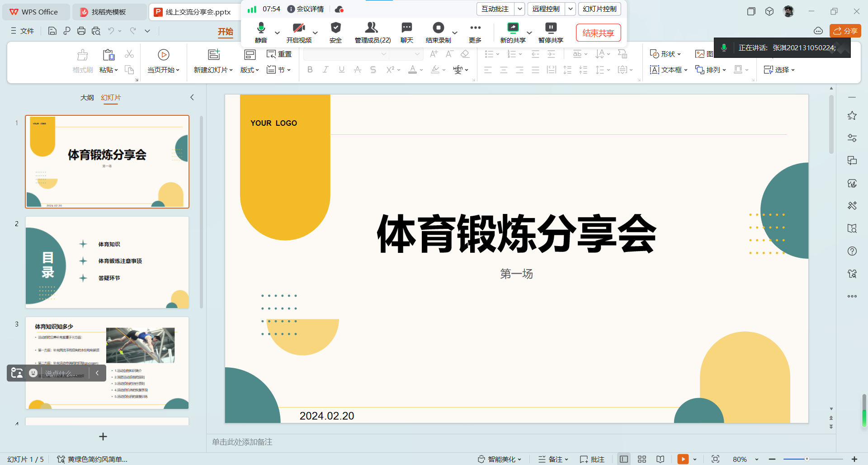This screenshot has width=868, height=465.
Task: Mute the microphone in meeting bar
Action: click(x=261, y=28)
